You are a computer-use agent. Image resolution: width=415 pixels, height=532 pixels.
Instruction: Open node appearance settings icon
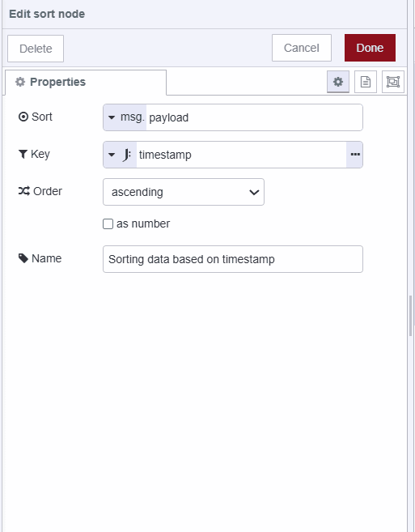(x=393, y=82)
